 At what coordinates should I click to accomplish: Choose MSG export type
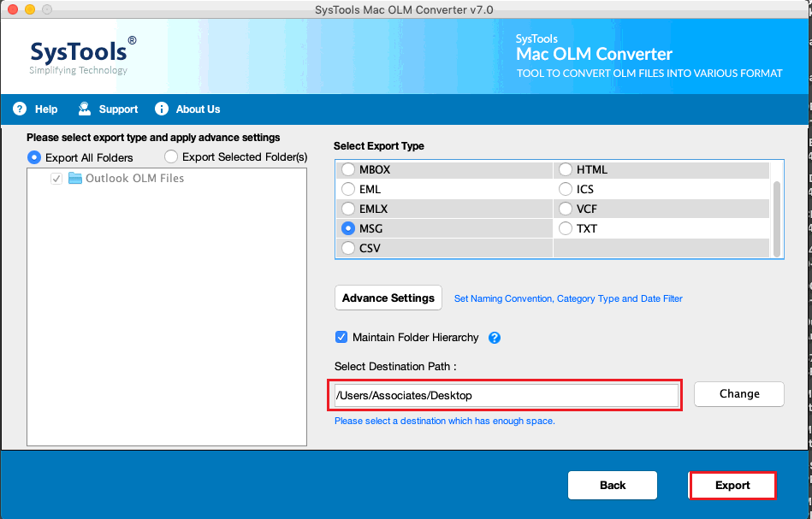click(348, 228)
